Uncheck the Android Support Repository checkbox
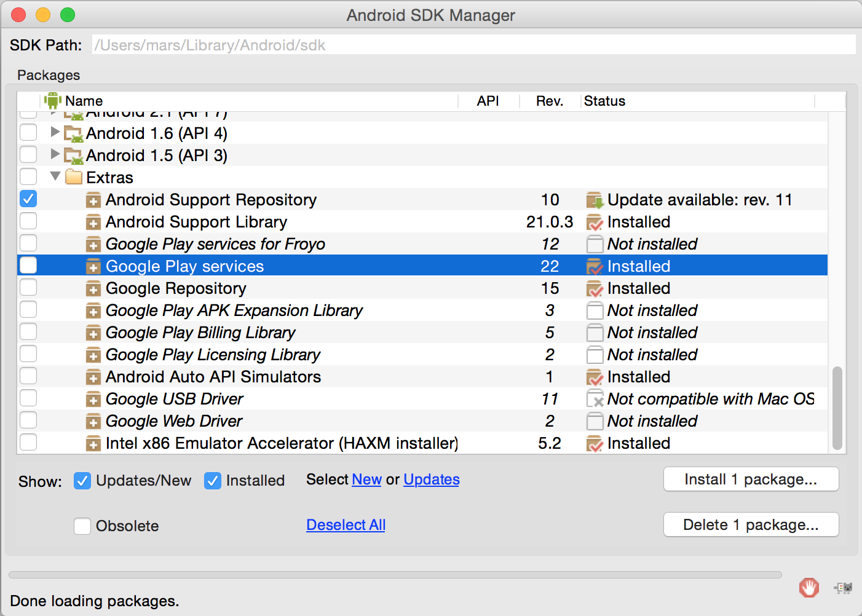862x616 pixels. click(x=28, y=199)
